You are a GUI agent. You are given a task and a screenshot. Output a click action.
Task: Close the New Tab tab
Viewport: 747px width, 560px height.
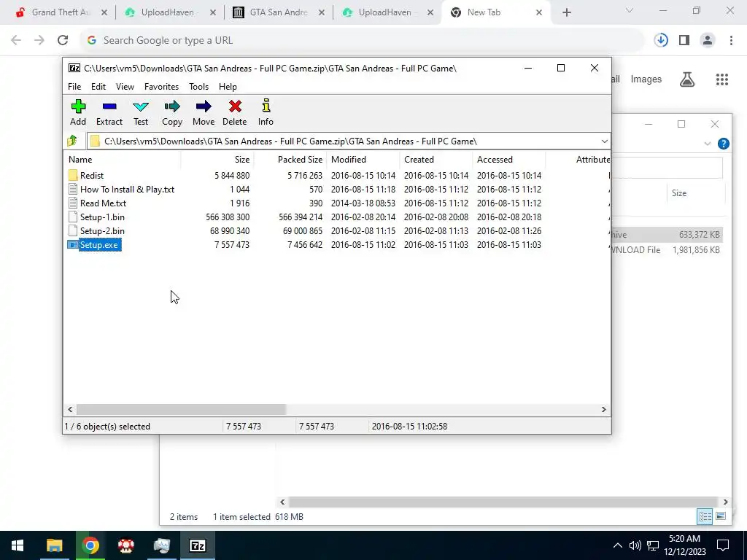click(539, 12)
